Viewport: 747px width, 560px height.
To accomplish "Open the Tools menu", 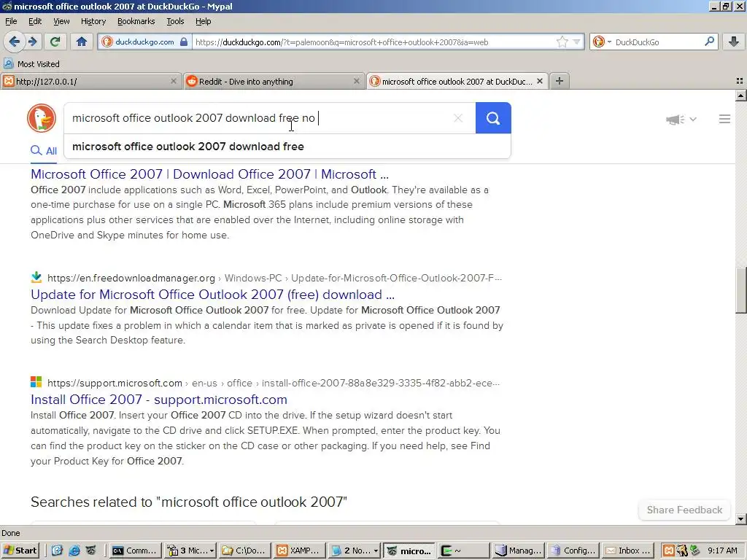I will [175, 21].
